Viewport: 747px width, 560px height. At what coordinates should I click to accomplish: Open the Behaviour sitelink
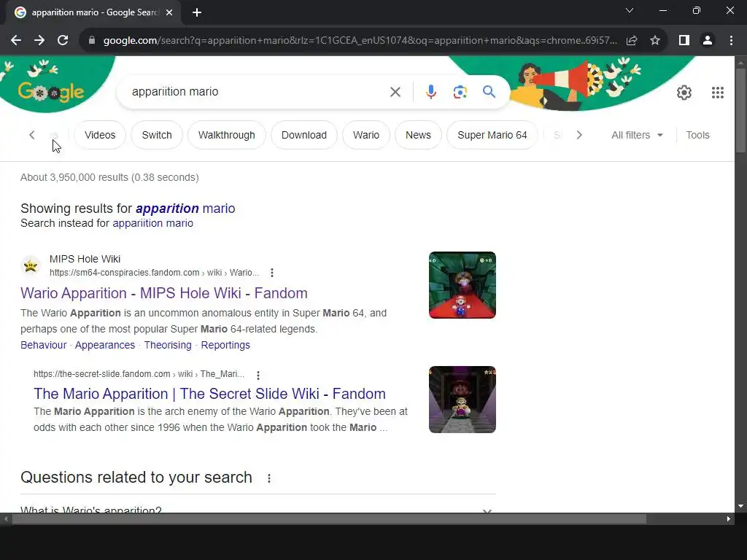[43, 345]
